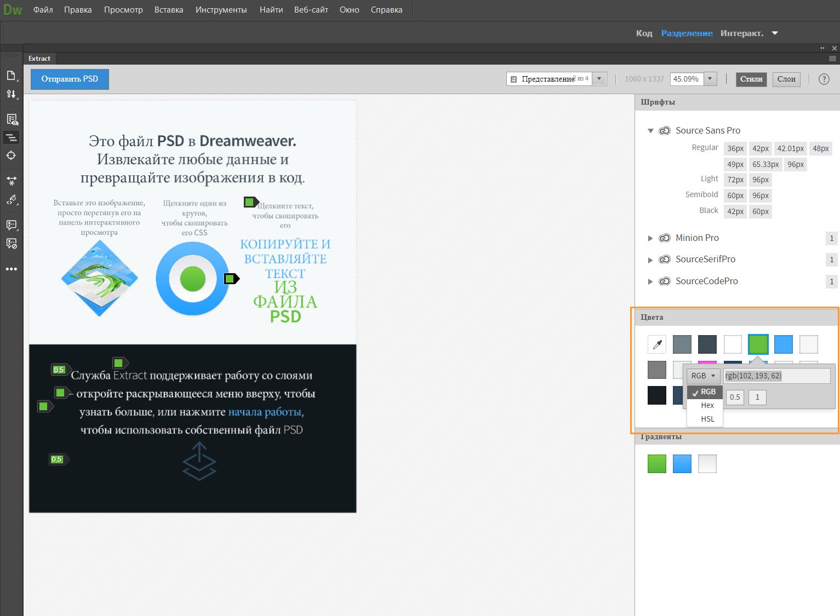Open the 45.09% zoom dropdown
Image resolution: width=840 pixels, height=616 pixels.
click(710, 79)
